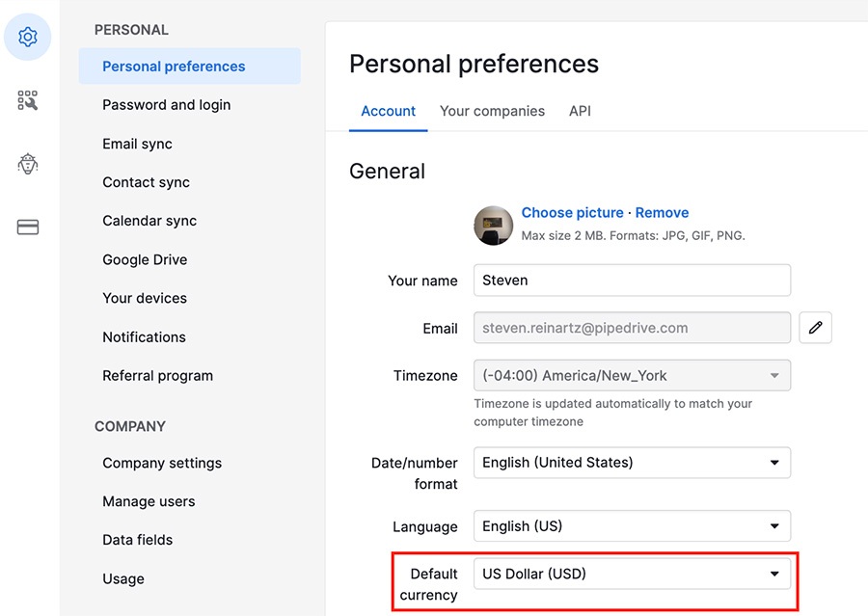The width and height of the screenshot is (868, 616).
Task: Open the Default currency dropdown
Action: click(632, 574)
